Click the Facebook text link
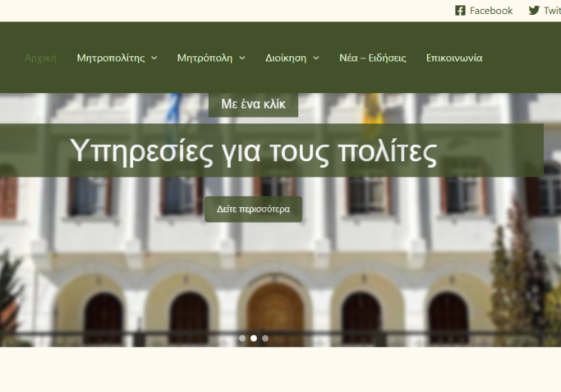 tap(491, 11)
